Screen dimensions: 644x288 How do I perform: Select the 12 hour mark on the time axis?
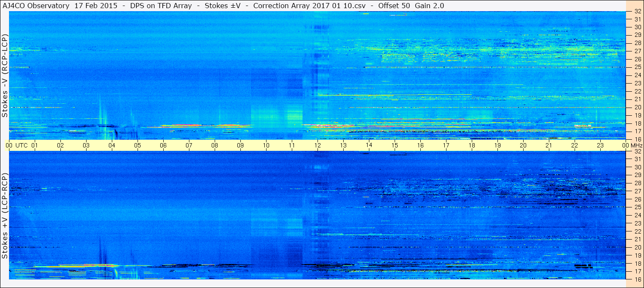tap(318, 145)
